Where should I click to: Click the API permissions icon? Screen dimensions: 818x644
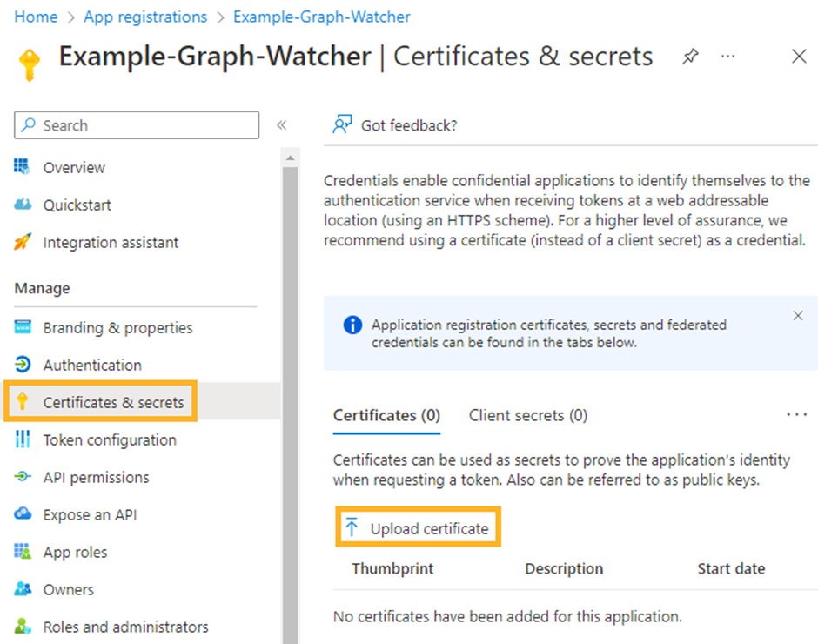(23, 477)
